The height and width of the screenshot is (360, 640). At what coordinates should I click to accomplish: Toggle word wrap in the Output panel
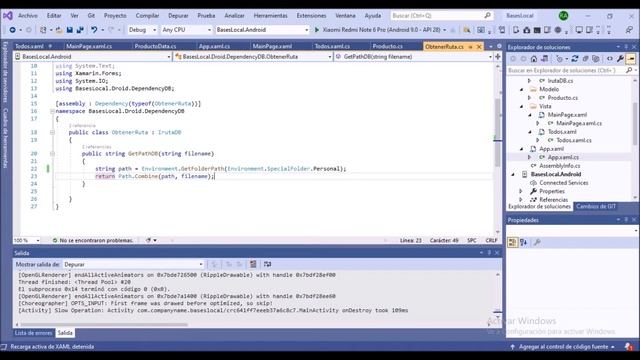[x=267, y=264]
